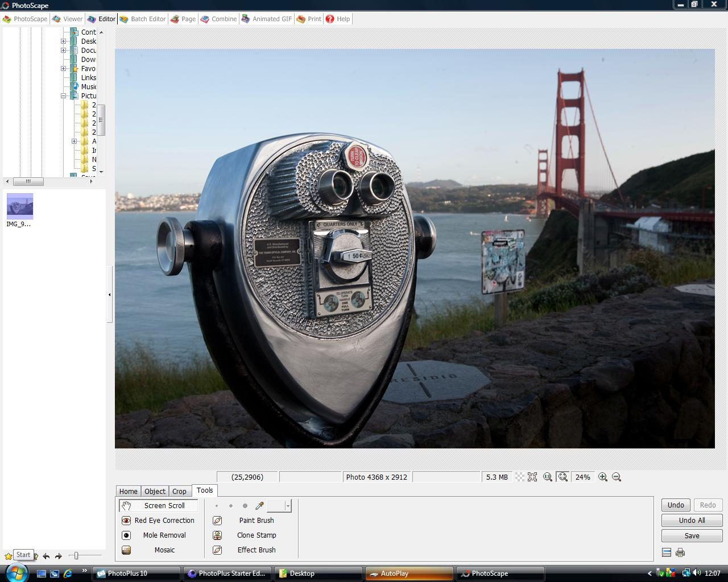Viewport: 728px width, 582px height.
Task: Collapse the left panel with splitter arrow
Action: coord(109,294)
